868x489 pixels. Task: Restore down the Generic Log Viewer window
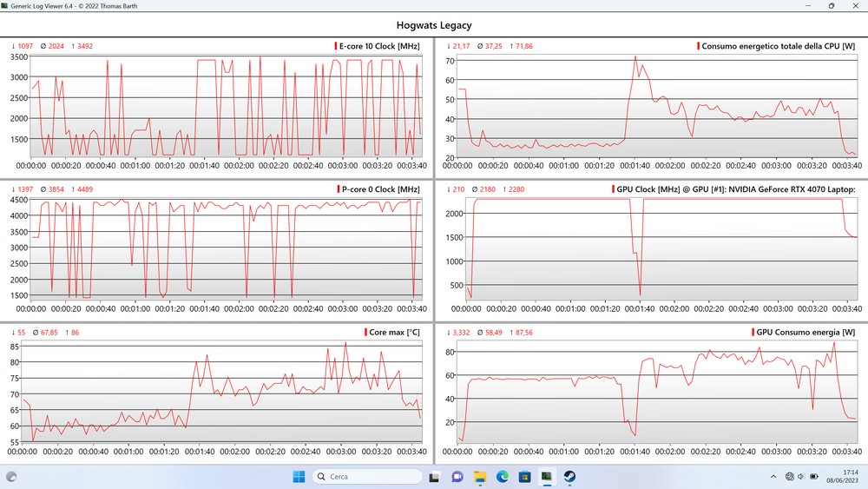pyautogui.click(x=832, y=5)
